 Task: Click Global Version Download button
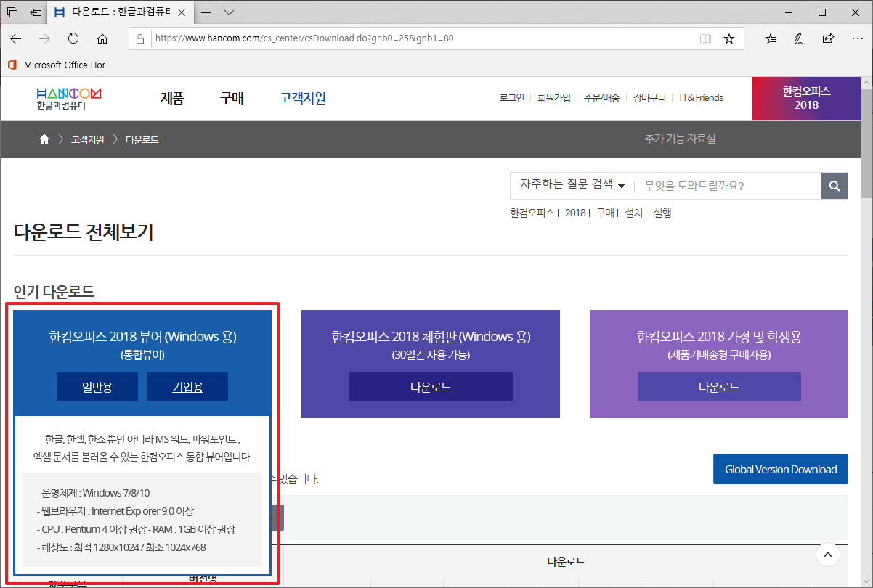pos(781,469)
